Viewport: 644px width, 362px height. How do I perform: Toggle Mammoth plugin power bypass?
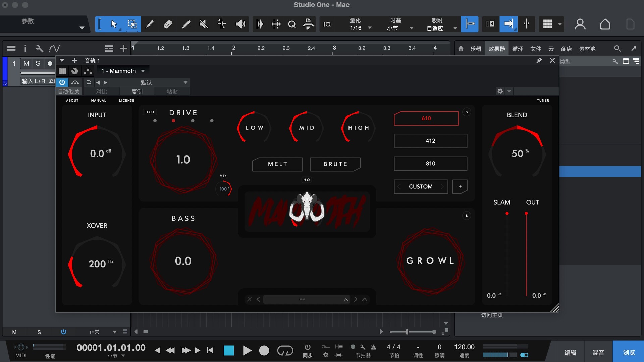point(62,82)
